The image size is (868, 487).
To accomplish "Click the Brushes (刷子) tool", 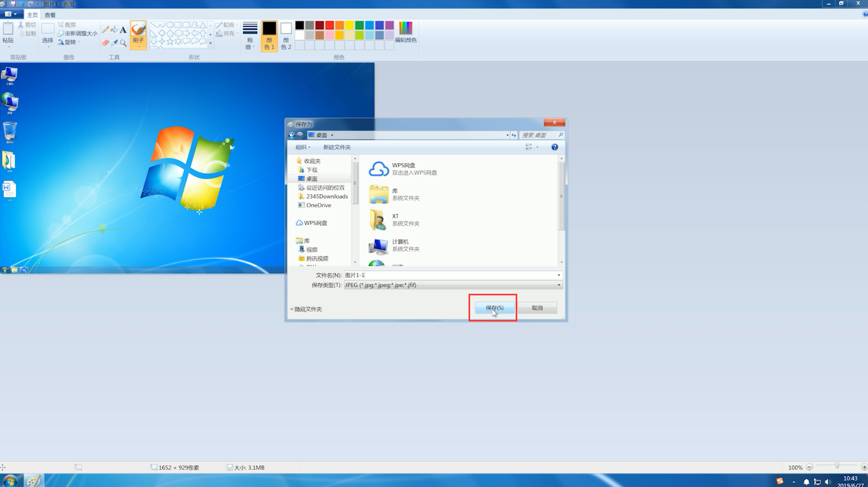I will (x=138, y=35).
